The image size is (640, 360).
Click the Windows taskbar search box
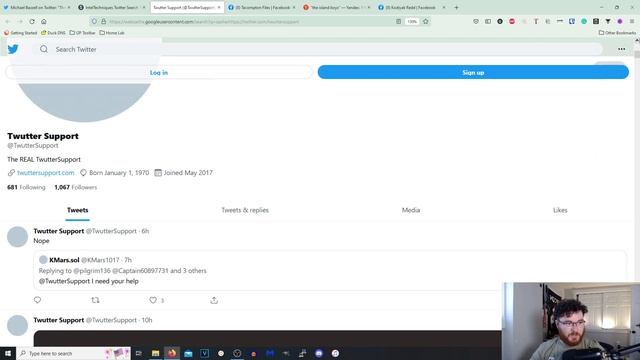point(73,353)
